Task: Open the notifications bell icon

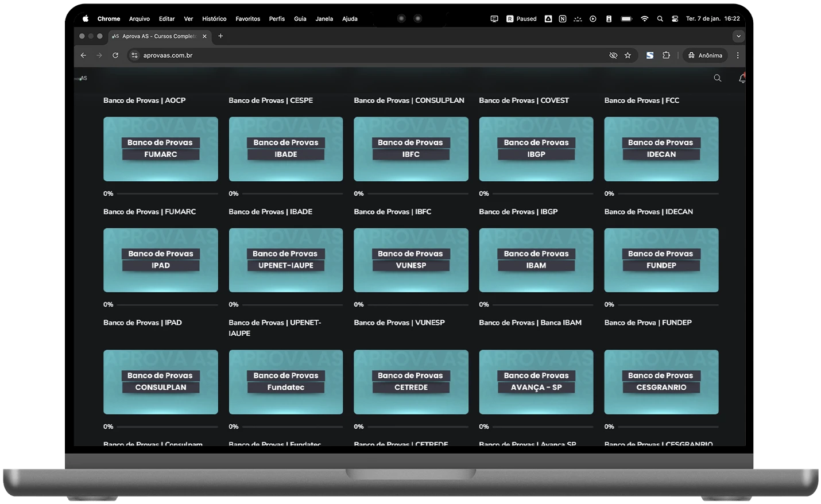Action: point(742,78)
